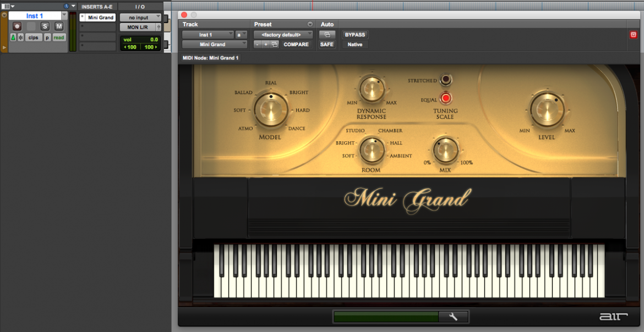Click the preset librarian icon next to COMPARE

pos(275,45)
